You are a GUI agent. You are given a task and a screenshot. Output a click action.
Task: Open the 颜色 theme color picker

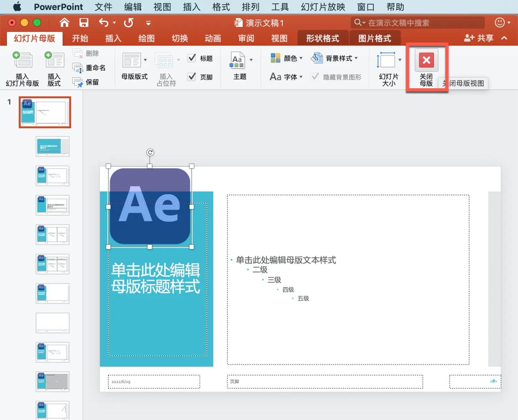tap(285, 58)
